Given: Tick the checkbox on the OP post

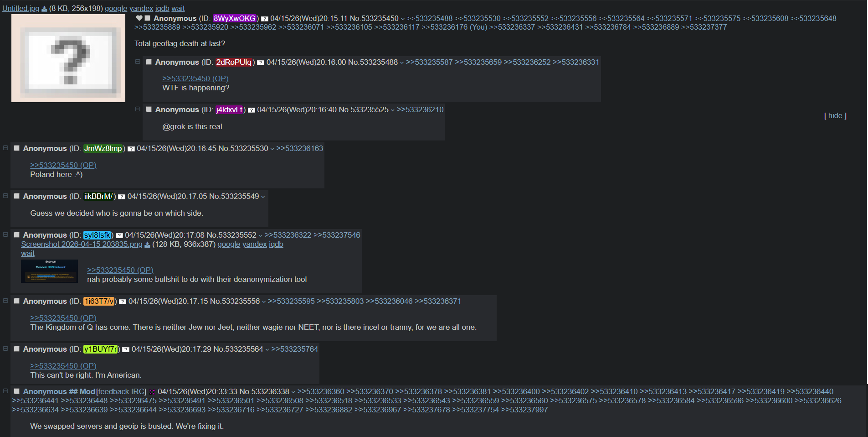Looking at the screenshot, I should click(148, 18).
